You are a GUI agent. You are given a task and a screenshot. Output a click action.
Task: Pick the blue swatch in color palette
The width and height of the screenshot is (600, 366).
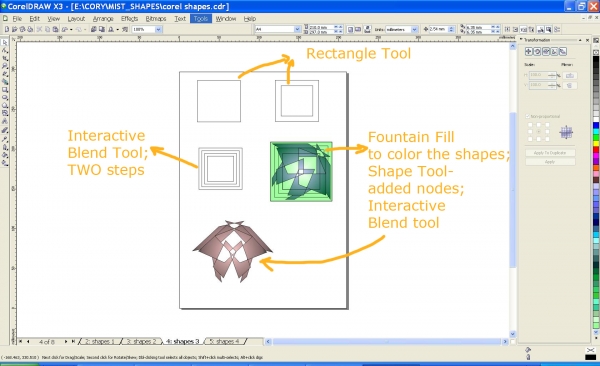pyautogui.click(x=596, y=125)
